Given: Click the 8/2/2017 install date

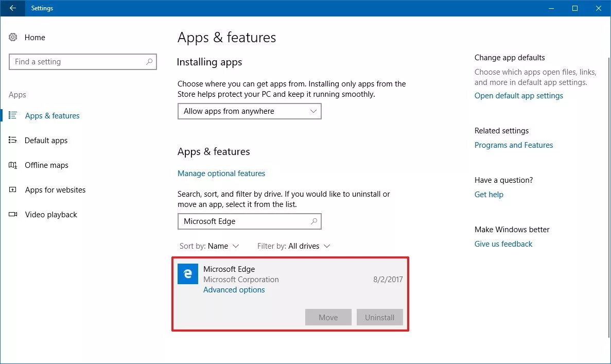Looking at the screenshot, I should pos(388,280).
